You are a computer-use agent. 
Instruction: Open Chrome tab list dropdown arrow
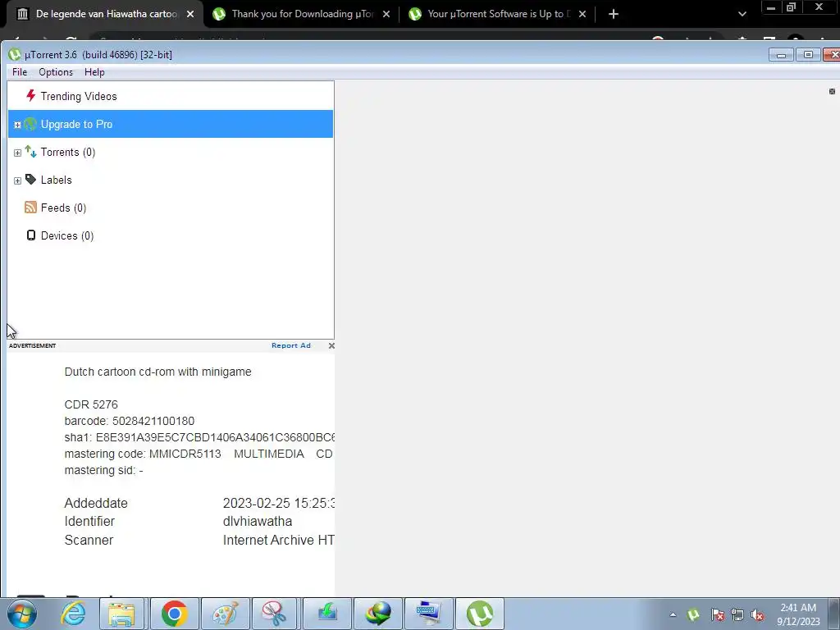point(742,14)
